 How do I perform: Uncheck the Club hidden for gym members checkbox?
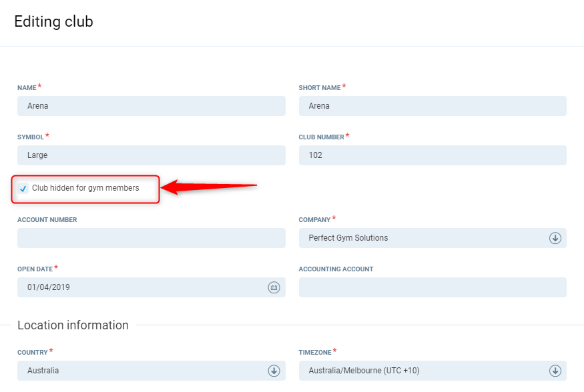tap(23, 189)
